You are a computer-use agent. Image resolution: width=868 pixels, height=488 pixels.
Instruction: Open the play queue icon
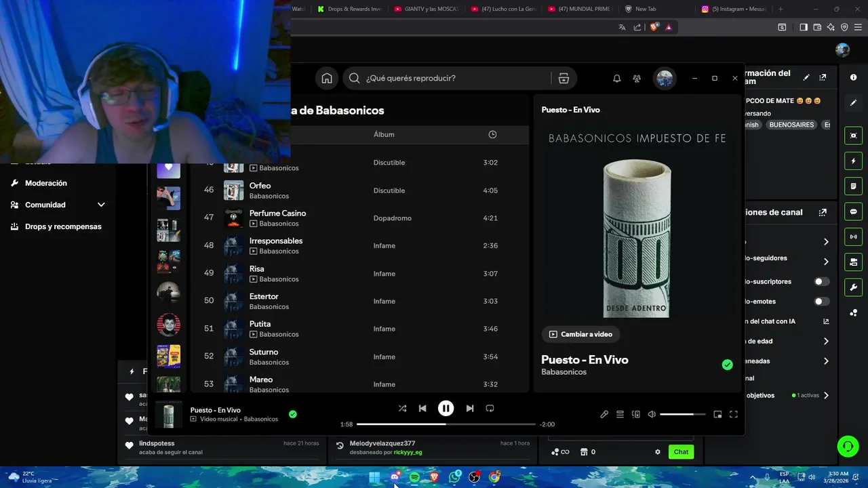point(620,414)
